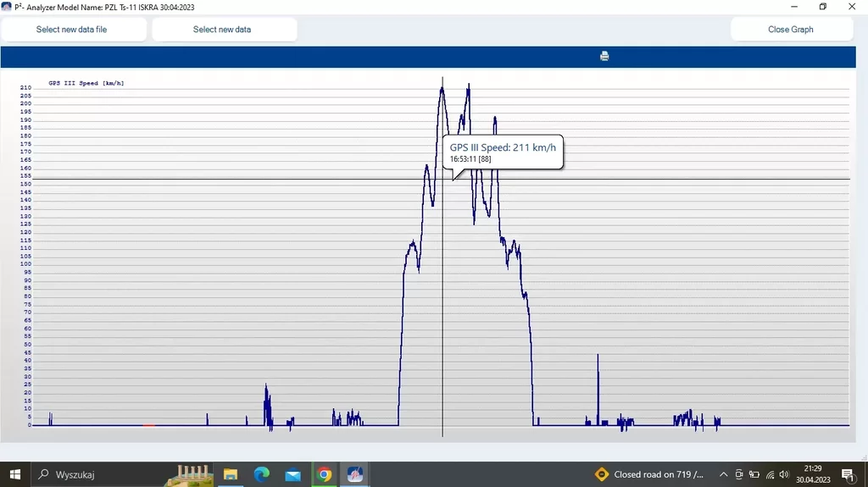
Task: Open the Wi-Fi network icon
Action: [x=770, y=474]
